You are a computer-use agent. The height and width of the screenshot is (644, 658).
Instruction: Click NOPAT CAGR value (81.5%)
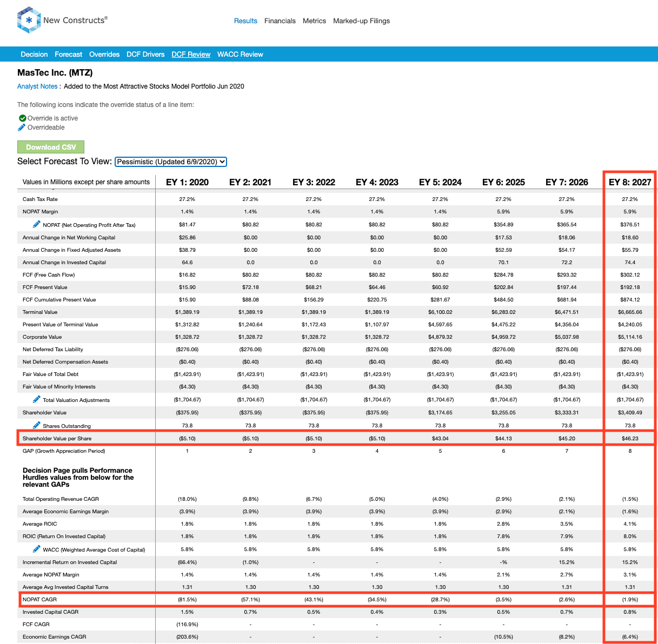[x=187, y=600]
